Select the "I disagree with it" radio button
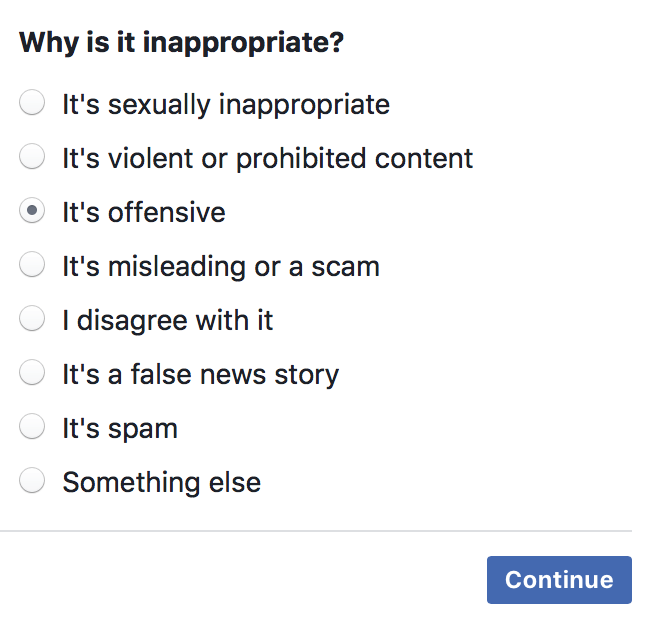Screen dimensions: 650x626 coord(33,319)
